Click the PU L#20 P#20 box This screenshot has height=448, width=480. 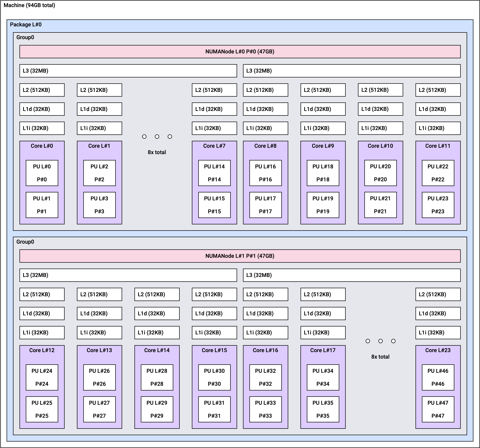[x=380, y=173]
